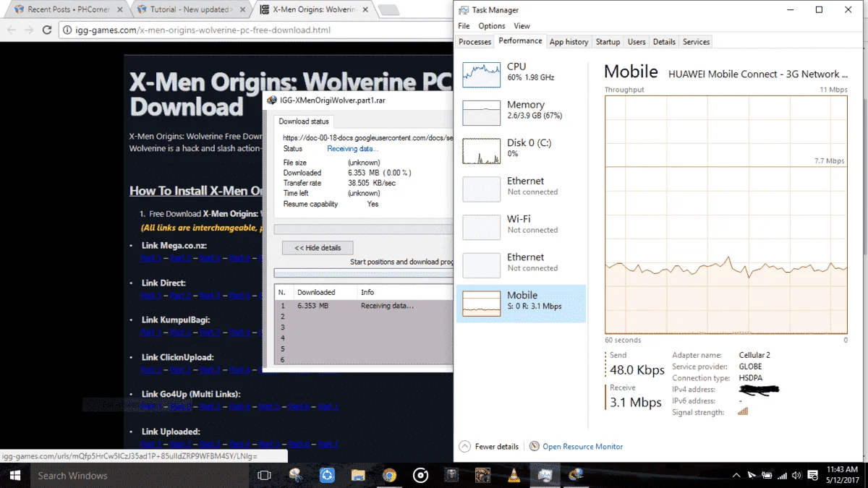Image resolution: width=868 pixels, height=488 pixels.
Task: Open Task View on the taskbar
Action: pos(264,475)
